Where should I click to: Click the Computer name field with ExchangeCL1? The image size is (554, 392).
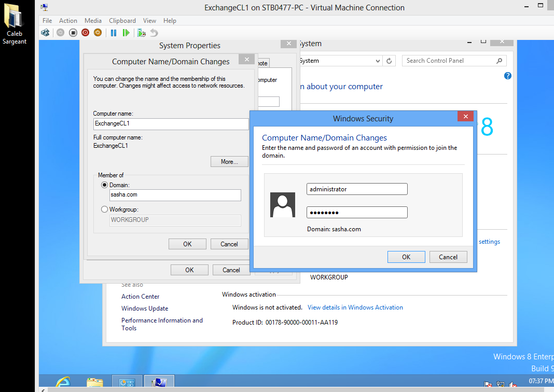coord(171,124)
